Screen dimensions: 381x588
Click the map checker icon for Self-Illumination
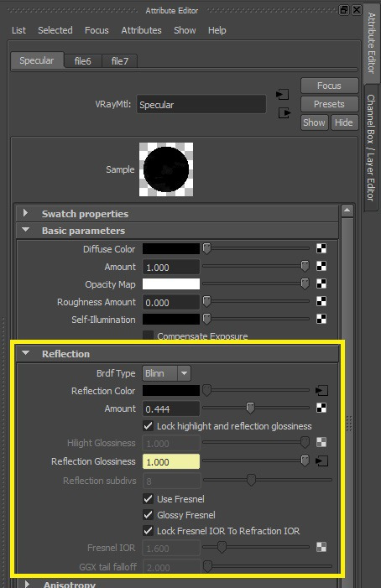pos(321,319)
